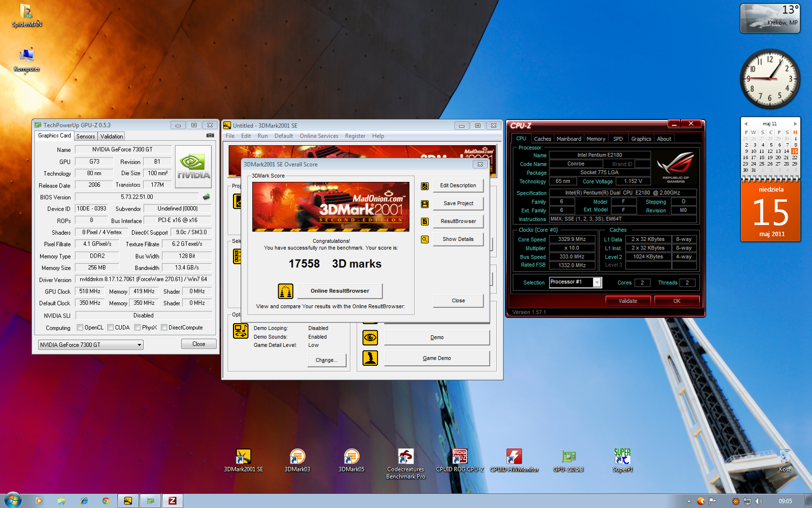Click the Online ResultBrowser yellow icon
The height and width of the screenshot is (508, 812).
[286, 291]
